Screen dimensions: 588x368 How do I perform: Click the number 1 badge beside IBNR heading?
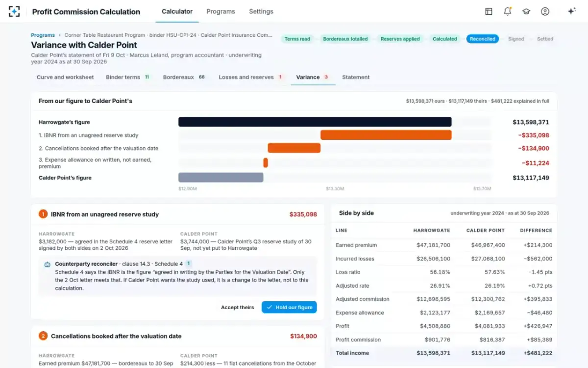43,214
